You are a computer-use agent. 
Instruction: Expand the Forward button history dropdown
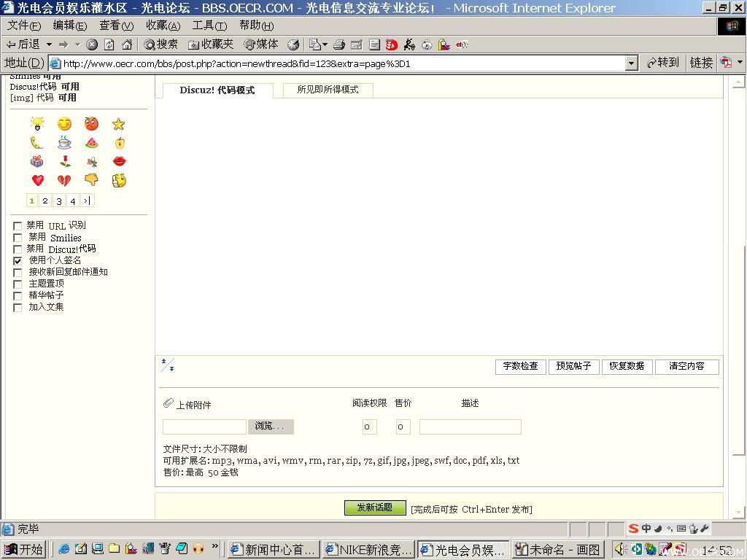click(77, 44)
